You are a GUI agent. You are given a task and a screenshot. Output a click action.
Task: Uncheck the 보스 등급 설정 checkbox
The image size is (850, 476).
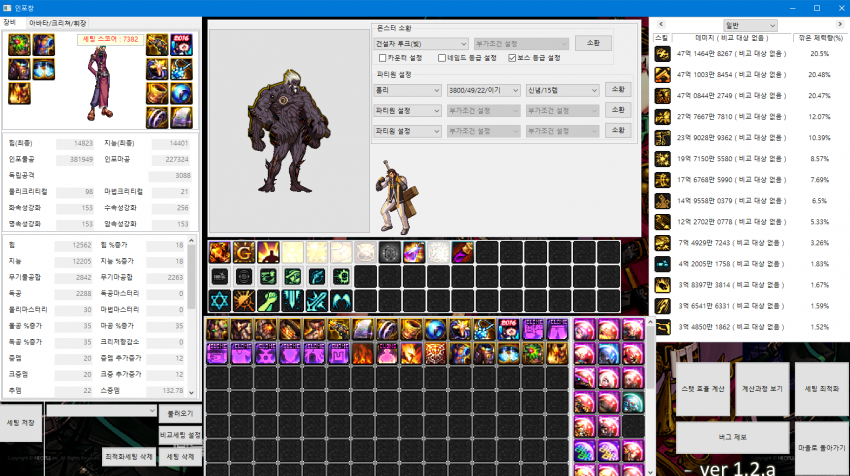click(x=512, y=58)
